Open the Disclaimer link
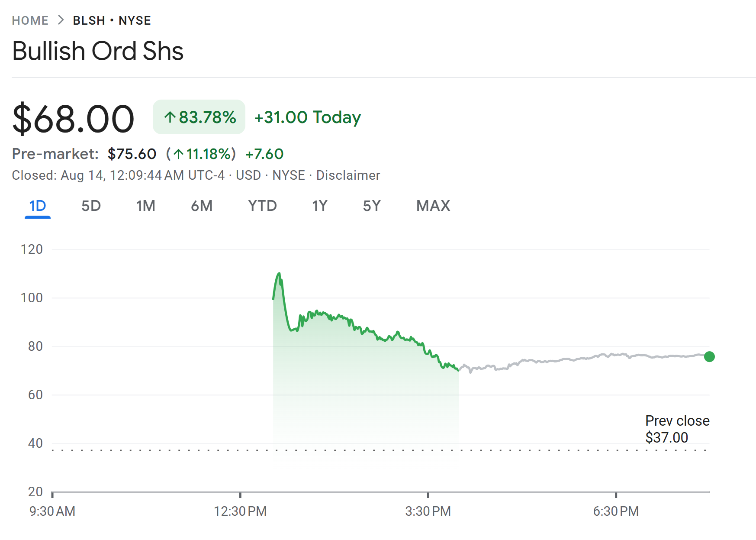756x540 pixels. click(x=348, y=175)
